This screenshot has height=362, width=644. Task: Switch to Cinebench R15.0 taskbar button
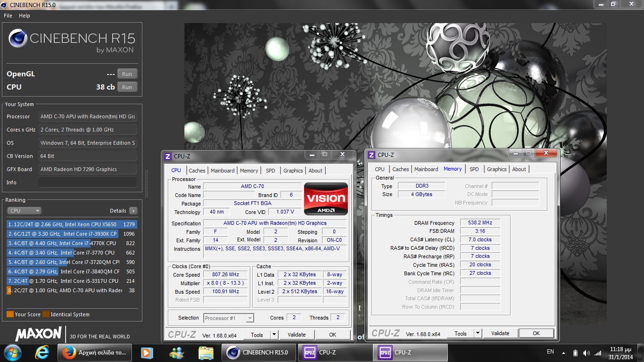[x=259, y=353]
